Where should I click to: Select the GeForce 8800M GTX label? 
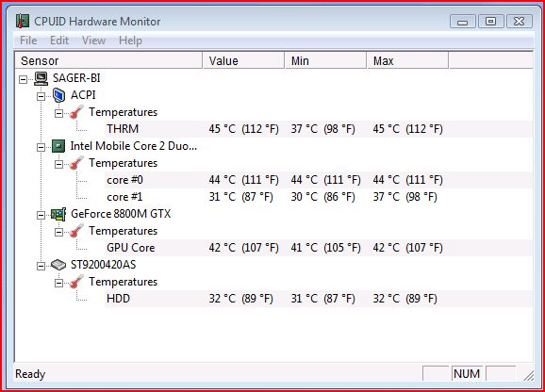tap(121, 214)
